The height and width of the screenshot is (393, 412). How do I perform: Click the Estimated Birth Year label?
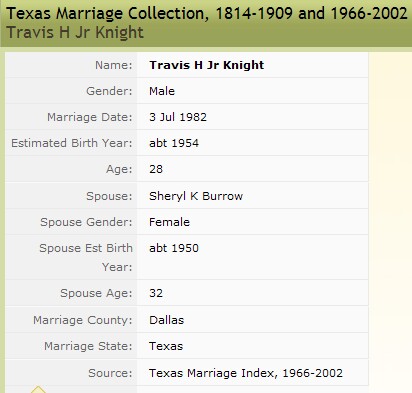click(72, 143)
